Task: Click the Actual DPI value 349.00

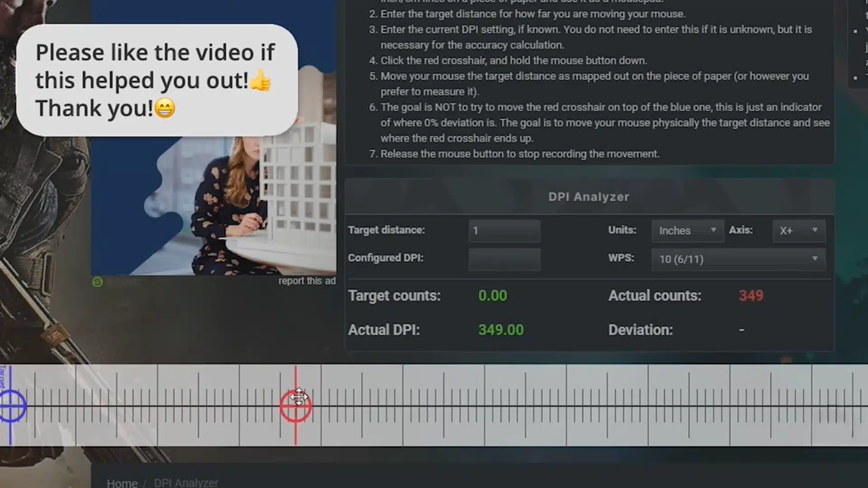Action: coord(501,330)
